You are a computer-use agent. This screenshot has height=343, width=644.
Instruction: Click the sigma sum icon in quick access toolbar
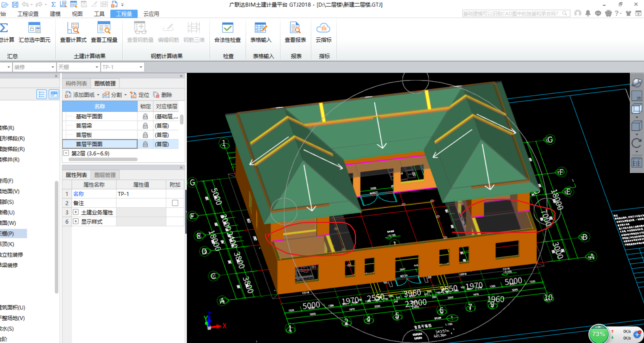click(53, 5)
